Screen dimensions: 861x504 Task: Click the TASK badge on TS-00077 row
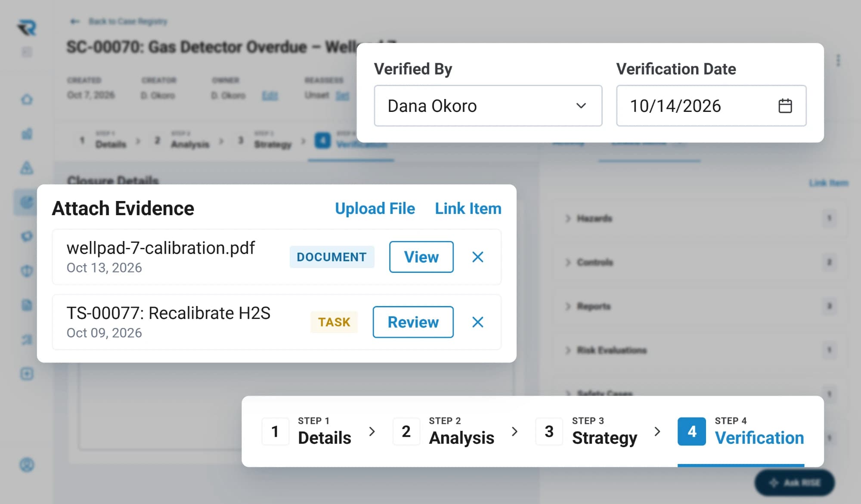pyautogui.click(x=334, y=322)
